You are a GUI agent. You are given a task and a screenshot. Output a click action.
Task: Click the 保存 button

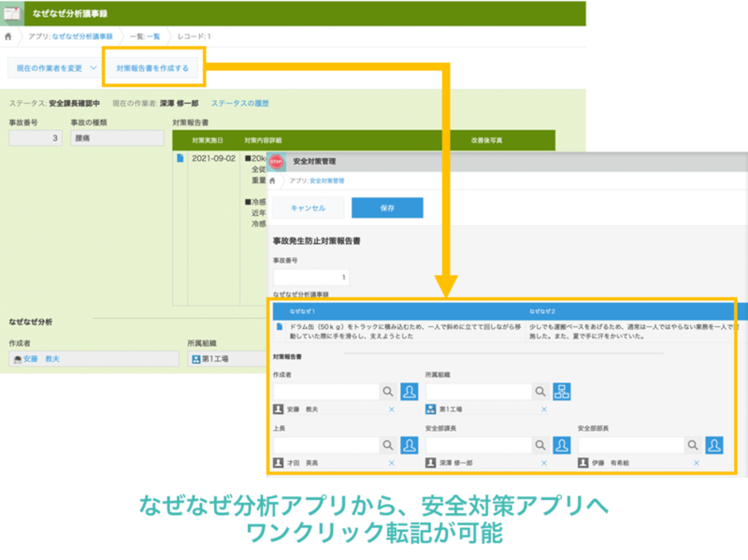pyautogui.click(x=387, y=208)
